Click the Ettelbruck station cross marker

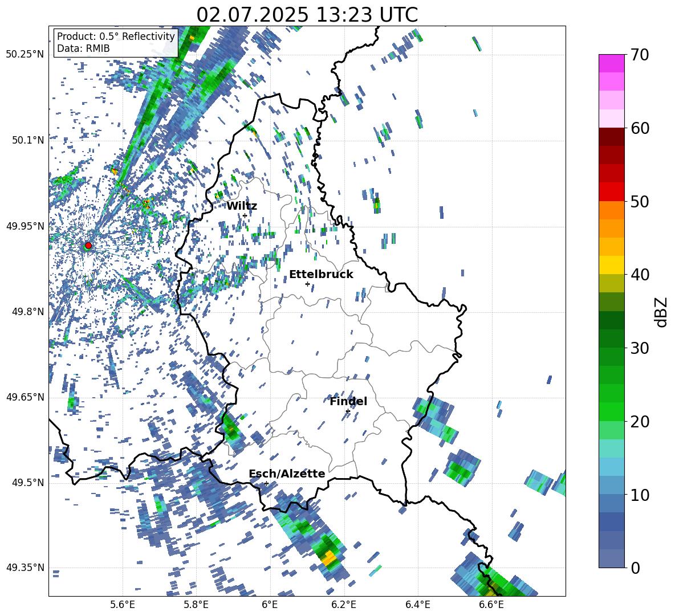pos(307,284)
